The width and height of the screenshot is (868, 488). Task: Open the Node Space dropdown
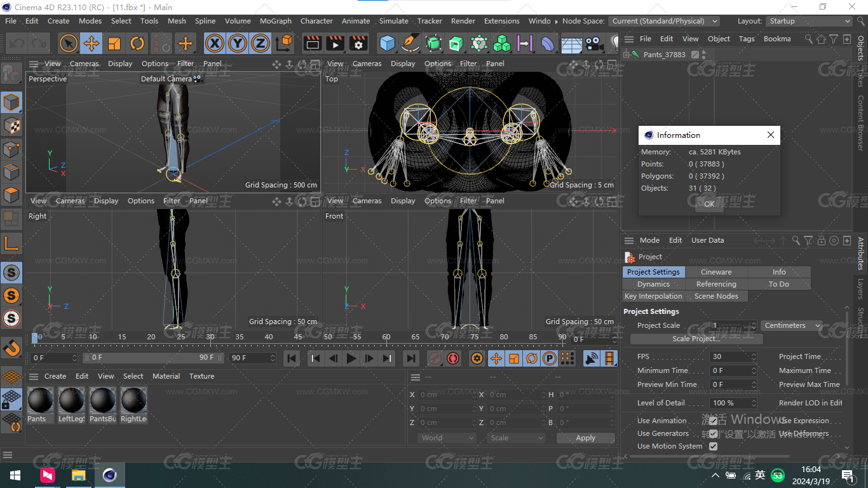pos(663,21)
